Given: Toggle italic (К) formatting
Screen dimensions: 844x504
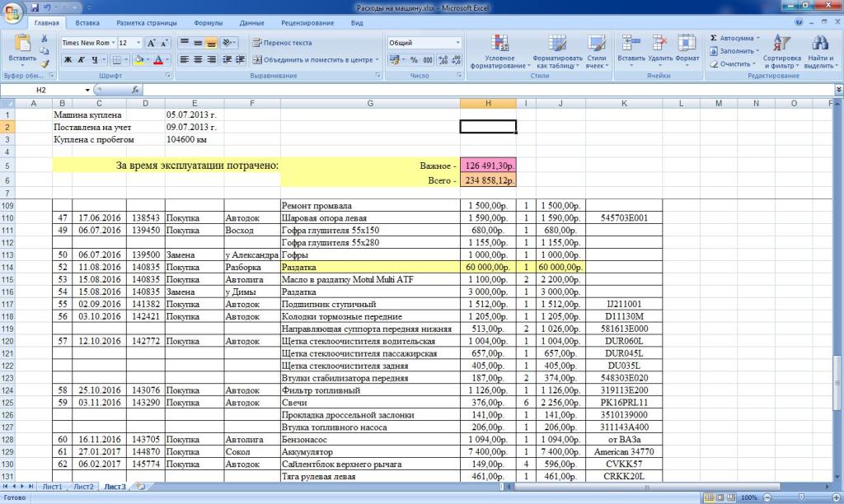Looking at the screenshot, I should tap(82, 60).
